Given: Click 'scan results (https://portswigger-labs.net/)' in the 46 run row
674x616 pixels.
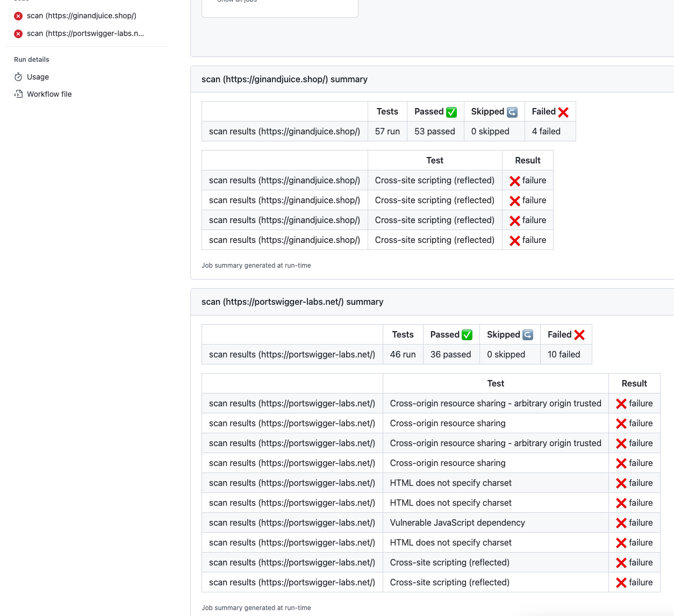Looking at the screenshot, I should pos(292,354).
